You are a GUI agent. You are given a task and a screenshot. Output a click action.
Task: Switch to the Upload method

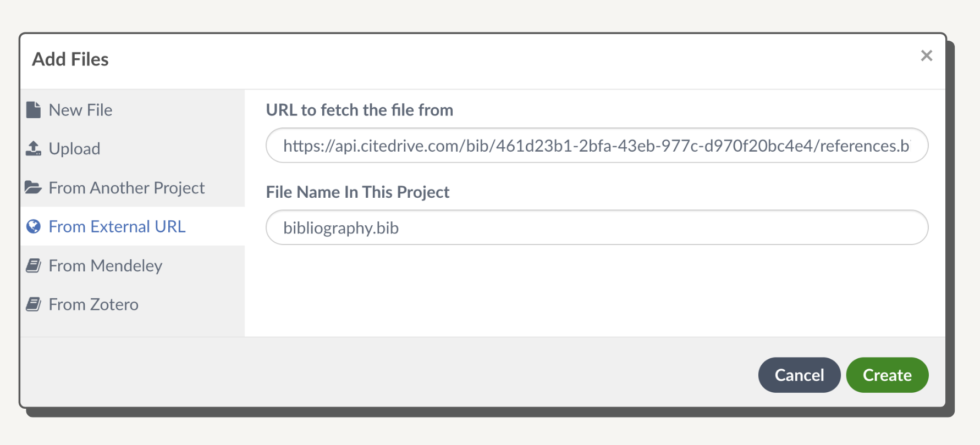coord(74,148)
